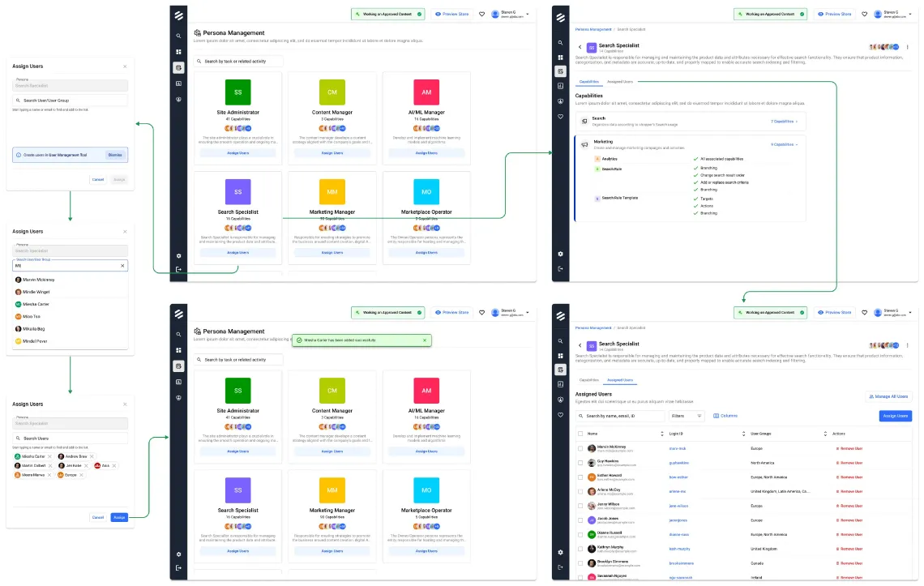Click the blue Assign button in the third dialog
The height and width of the screenshot is (586, 924).
pos(119,517)
